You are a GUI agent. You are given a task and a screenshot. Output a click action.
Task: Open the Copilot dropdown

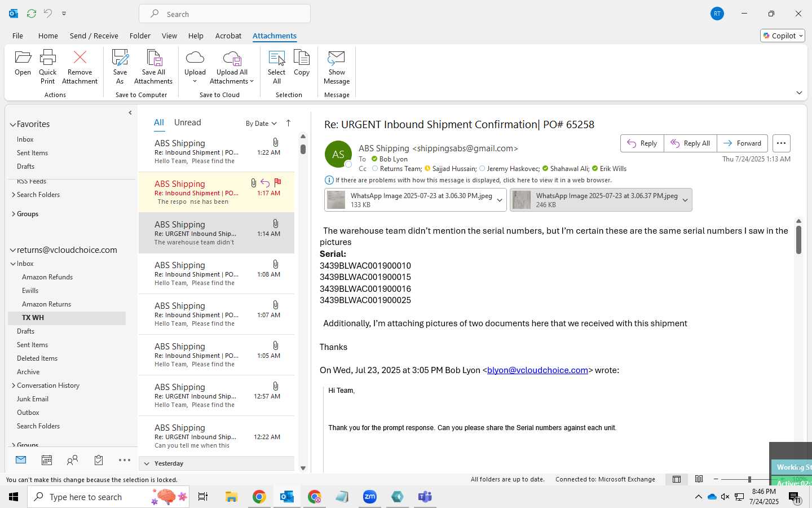pyautogui.click(x=783, y=36)
